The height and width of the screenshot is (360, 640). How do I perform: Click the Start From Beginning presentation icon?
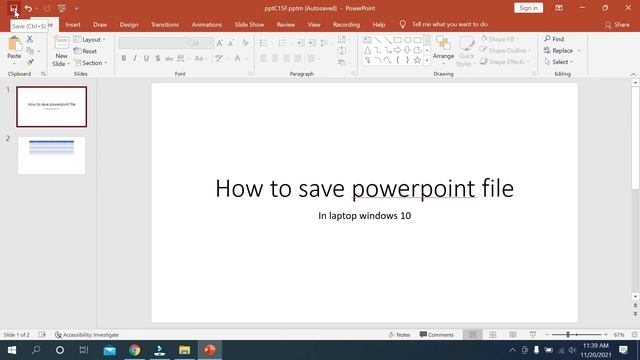(62, 8)
